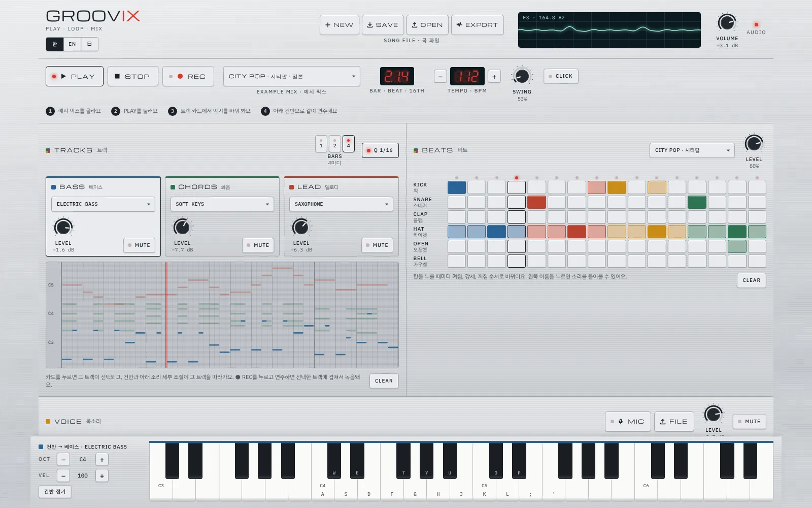Click the SAVE song file button
The image size is (812, 508).
[x=383, y=25]
